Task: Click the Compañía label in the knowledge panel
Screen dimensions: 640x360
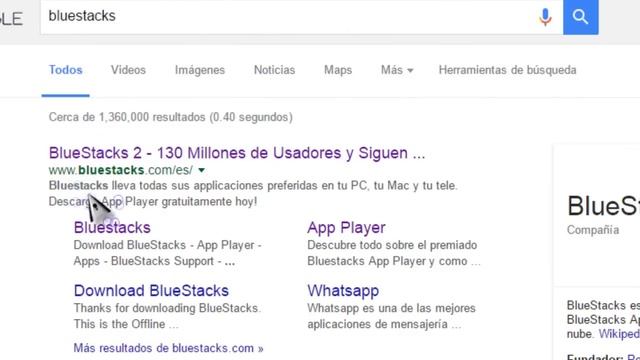Action: (593, 230)
